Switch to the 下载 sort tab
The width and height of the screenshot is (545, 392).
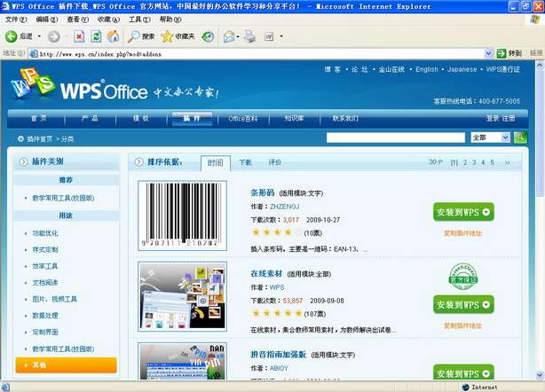[245, 162]
